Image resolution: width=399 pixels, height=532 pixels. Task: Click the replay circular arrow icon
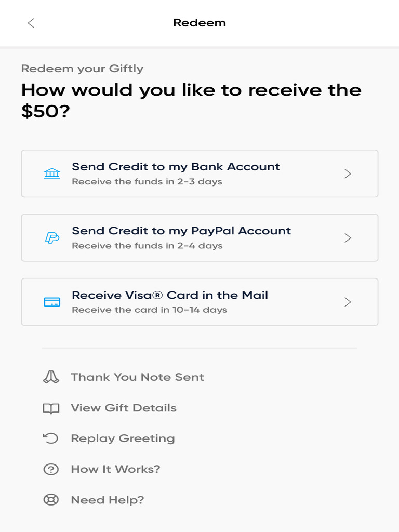pos(51,438)
